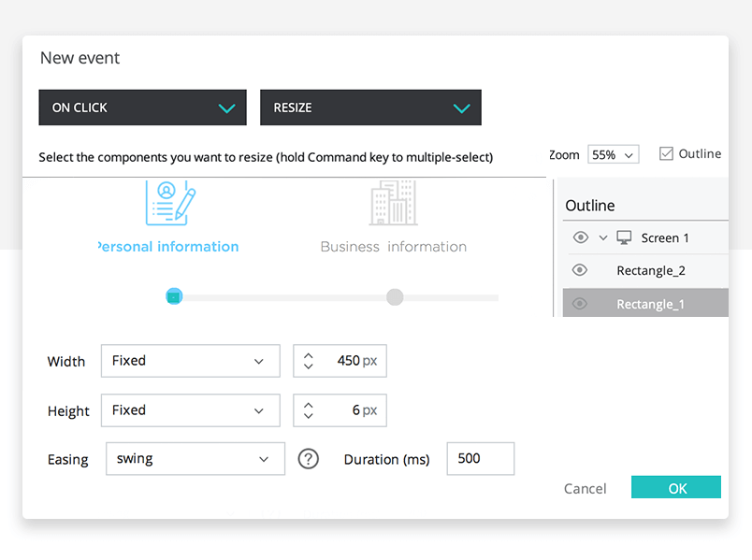Click the blue progress slider handle
Image resolution: width=752 pixels, height=560 pixels.
tap(174, 296)
